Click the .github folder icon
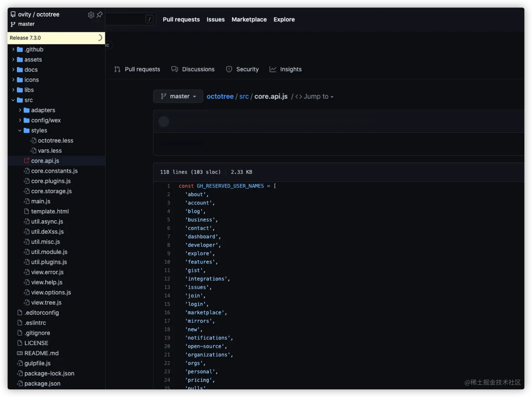 click(20, 50)
